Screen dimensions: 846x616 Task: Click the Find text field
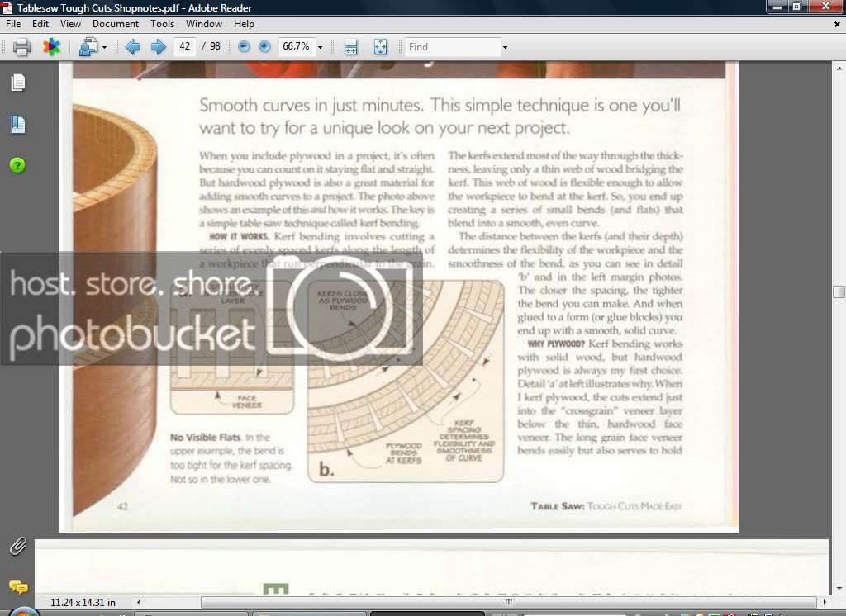click(x=452, y=47)
